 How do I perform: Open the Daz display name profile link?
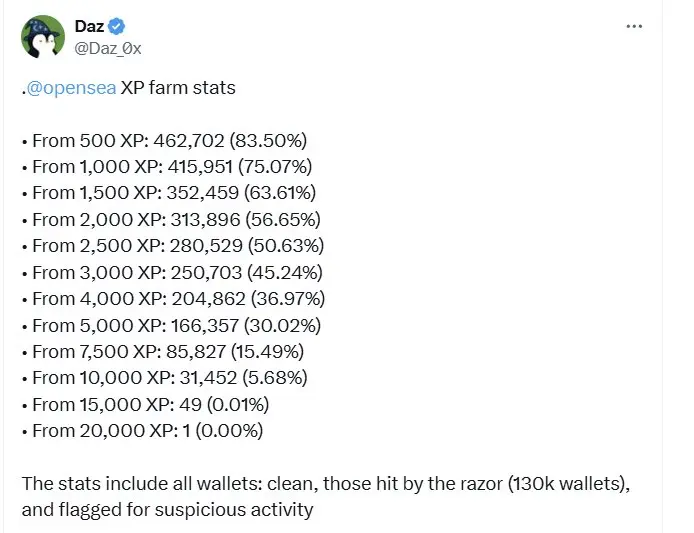pos(89,27)
